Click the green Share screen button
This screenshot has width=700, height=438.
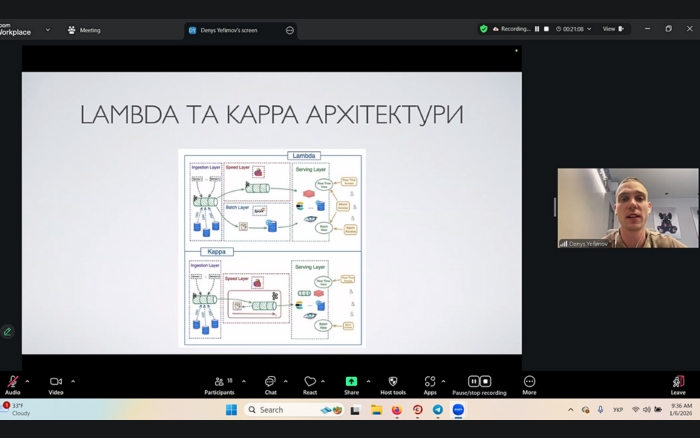(351, 382)
